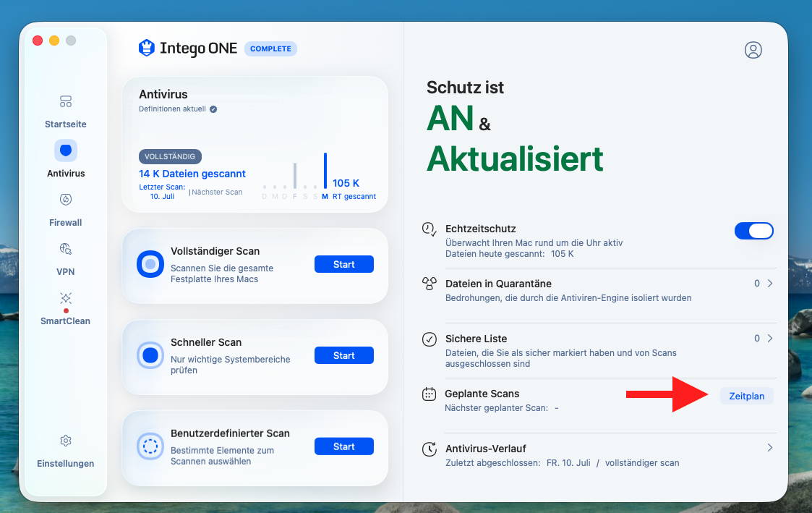This screenshot has width=812, height=513.
Task: Switch to VPN section label
Action: tap(66, 272)
